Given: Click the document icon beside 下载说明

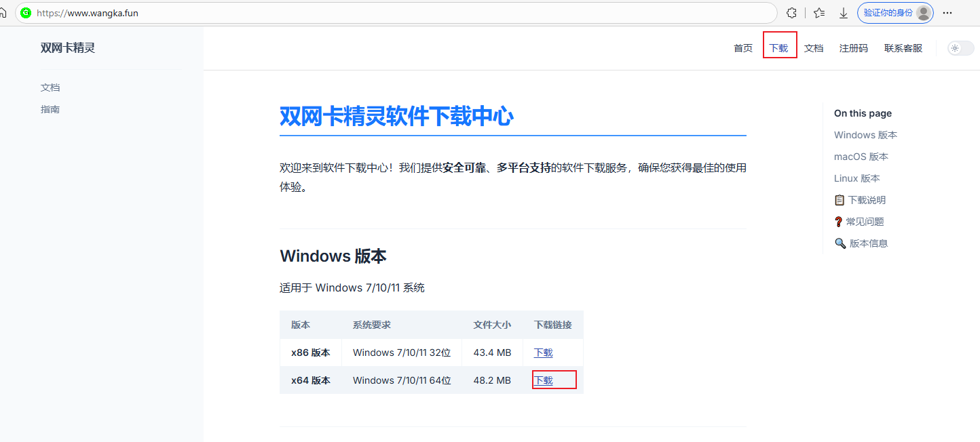Looking at the screenshot, I should tap(840, 199).
